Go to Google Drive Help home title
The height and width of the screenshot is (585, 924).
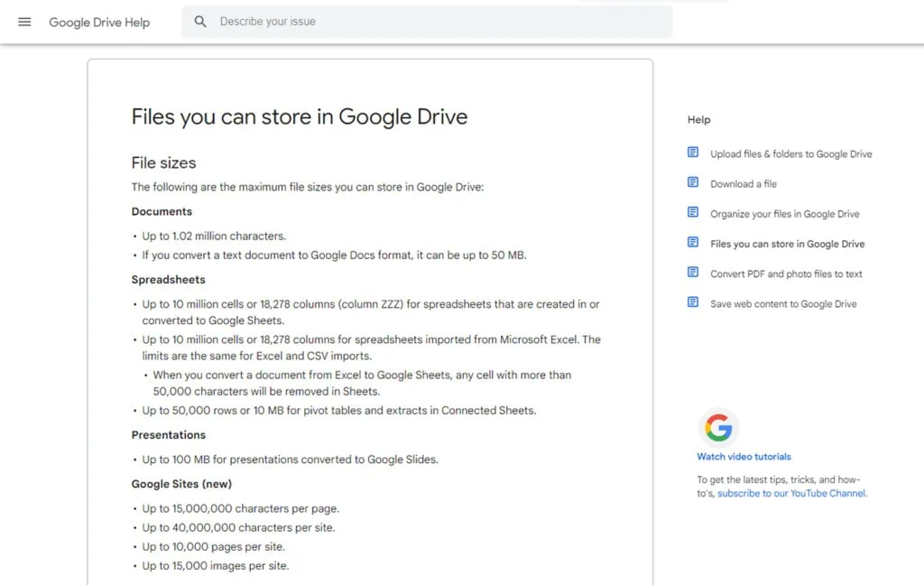point(99,23)
